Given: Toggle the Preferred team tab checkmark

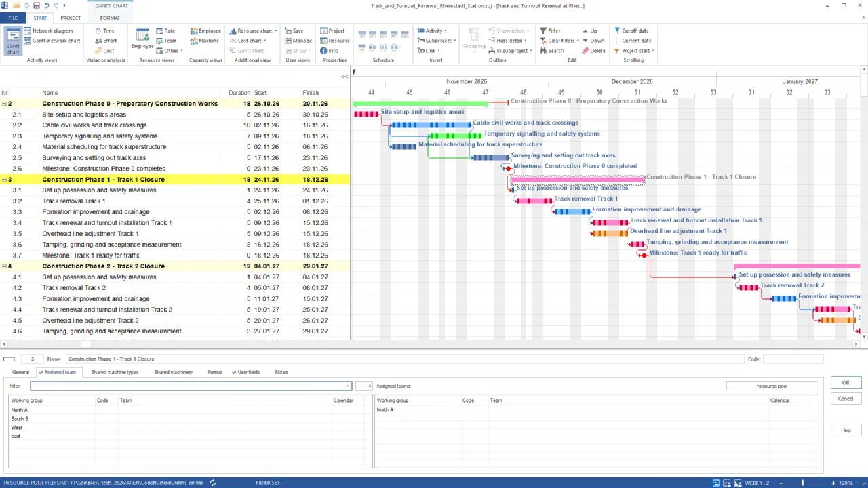Looking at the screenshot, I should tap(41, 372).
